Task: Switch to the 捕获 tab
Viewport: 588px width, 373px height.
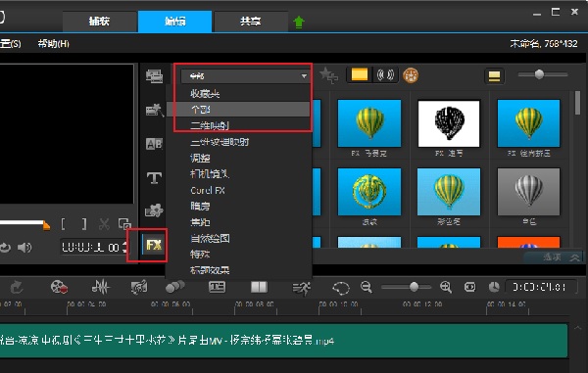Action: tap(99, 22)
